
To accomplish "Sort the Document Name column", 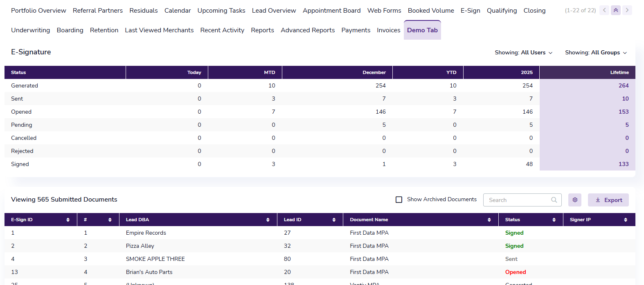I will click(x=489, y=220).
